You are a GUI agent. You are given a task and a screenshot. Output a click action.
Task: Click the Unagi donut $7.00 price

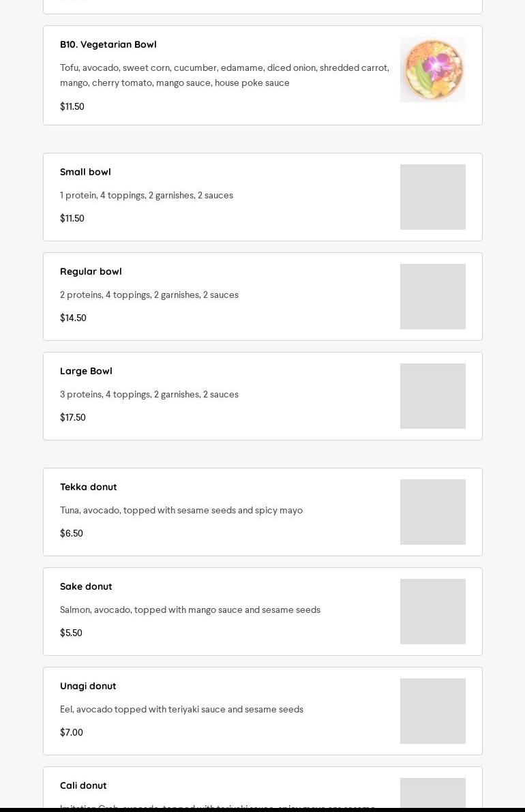[x=72, y=732]
